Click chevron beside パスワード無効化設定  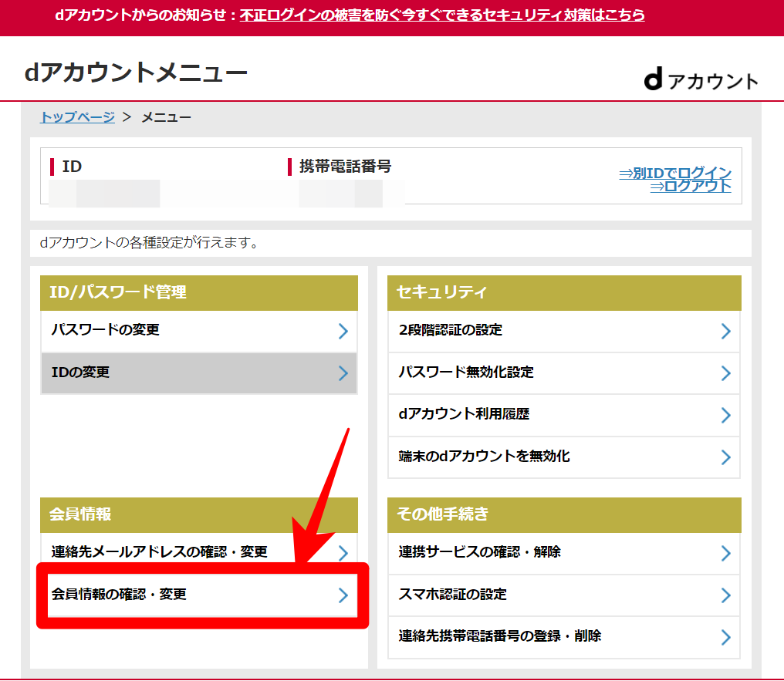[x=726, y=373]
